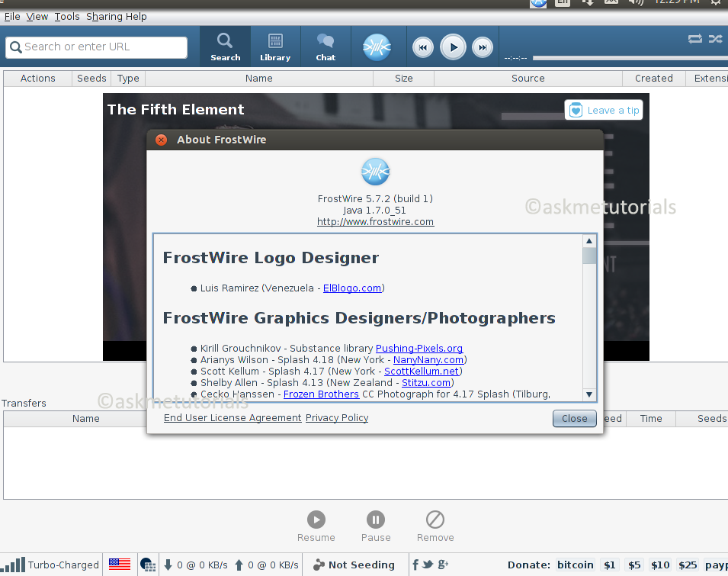
Task: Donate with the bitcoin button
Action: 576,565
